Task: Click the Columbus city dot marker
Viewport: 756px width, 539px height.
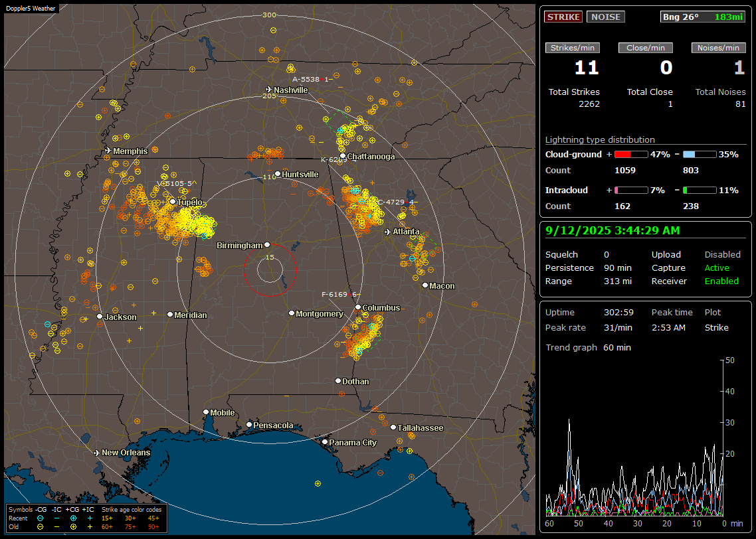Action: click(358, 307)
